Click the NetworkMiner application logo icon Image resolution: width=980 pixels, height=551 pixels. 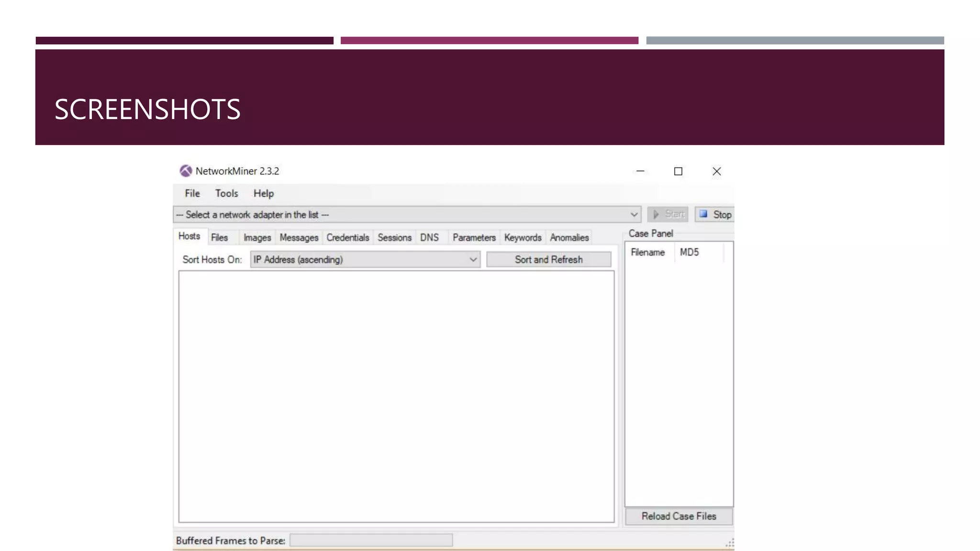(186, 171)
